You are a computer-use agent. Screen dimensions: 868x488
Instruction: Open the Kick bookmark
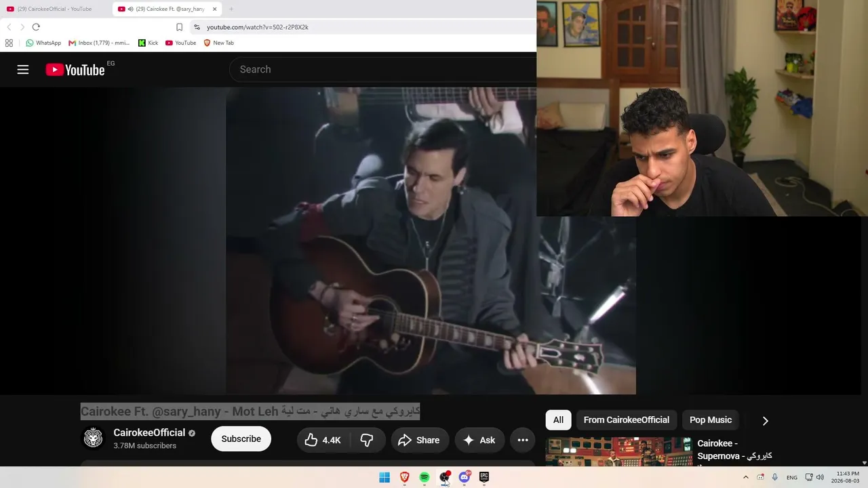pos(148,43)
